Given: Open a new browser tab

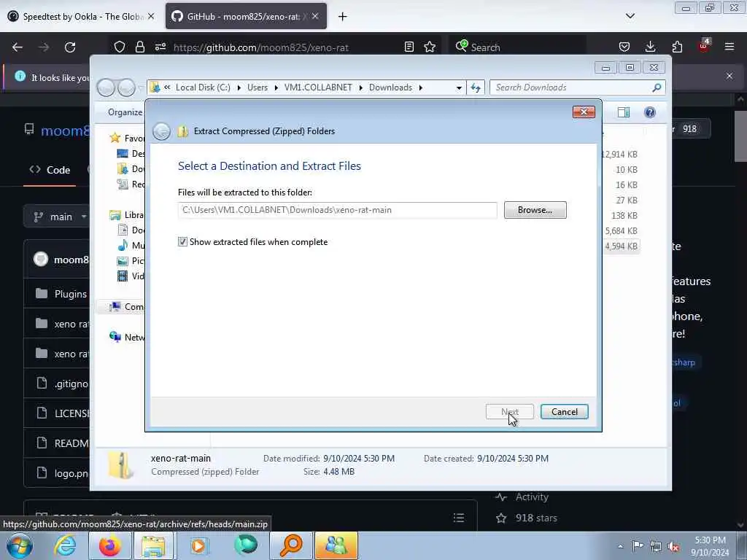Looking at the screenshot, I should point(343,17).
